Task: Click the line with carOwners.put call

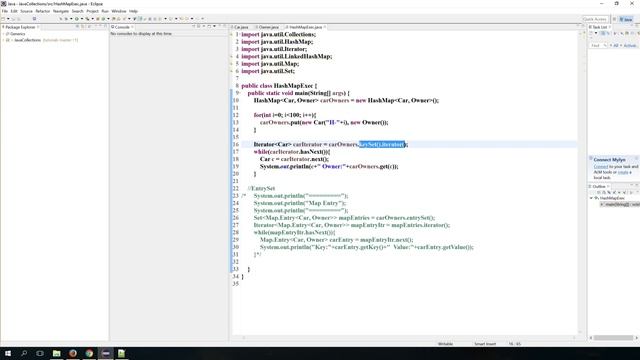Action: click(324, 122)
